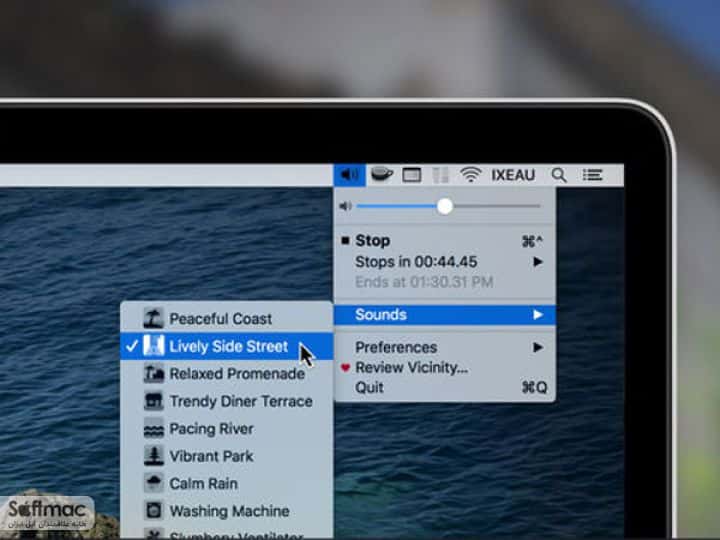Uncheck the Lively Side Street checkmark

pyautogui.click(x=132, y=346)
